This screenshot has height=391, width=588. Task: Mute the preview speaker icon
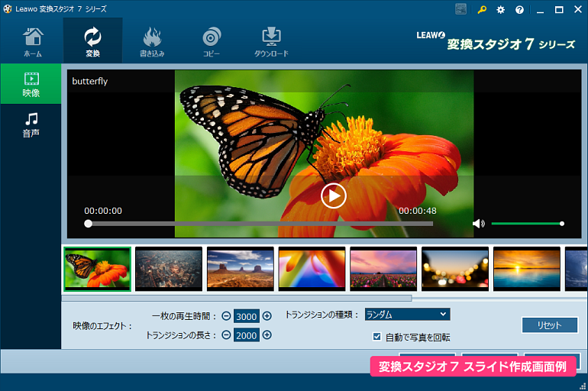479,224
